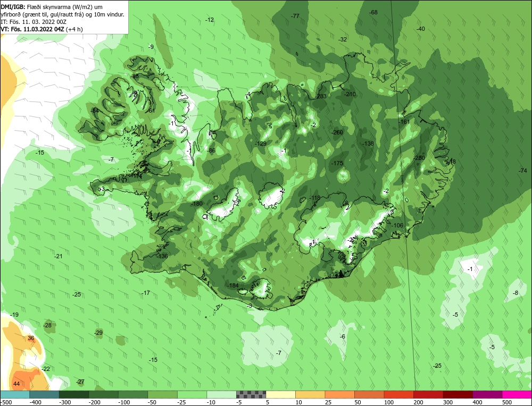The height and width of the screenshot is (406, 532).
Task: Click the '-138' value on the map
Action: point(368,143)
